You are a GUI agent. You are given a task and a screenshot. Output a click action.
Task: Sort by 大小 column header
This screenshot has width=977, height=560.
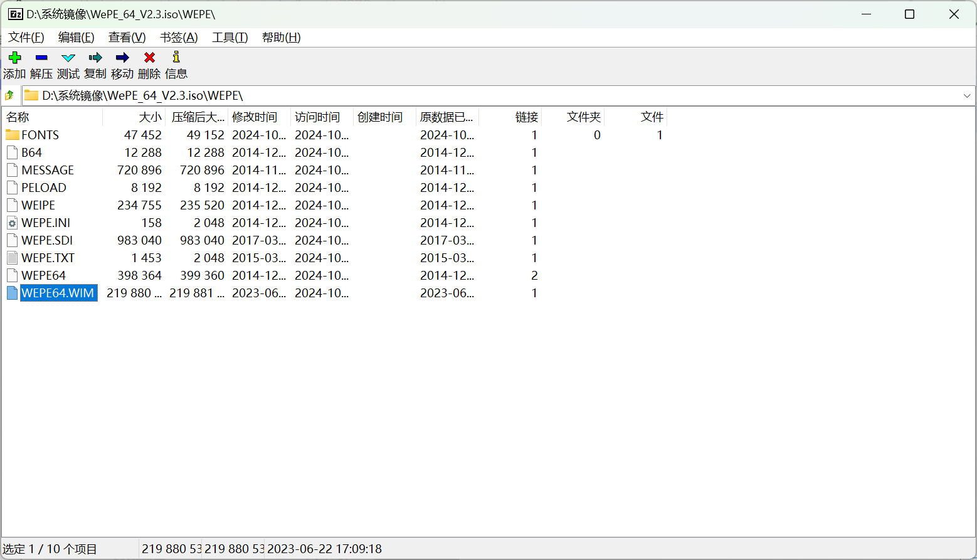coord(134,117)
